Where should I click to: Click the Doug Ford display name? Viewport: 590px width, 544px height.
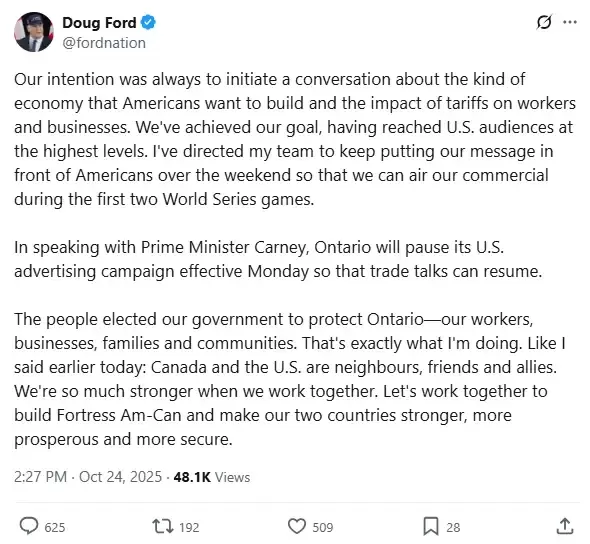point(99,23)
